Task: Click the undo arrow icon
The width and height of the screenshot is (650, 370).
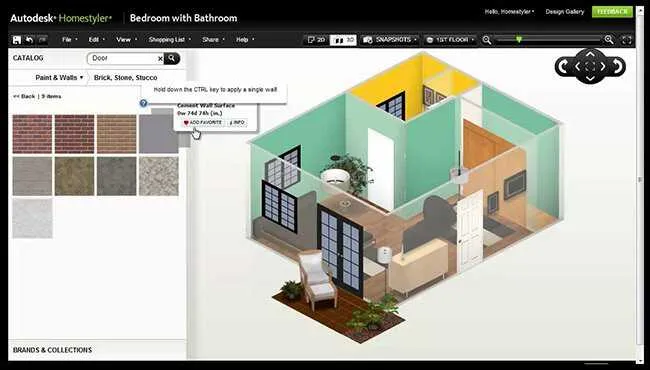Action: pos(29,40)
